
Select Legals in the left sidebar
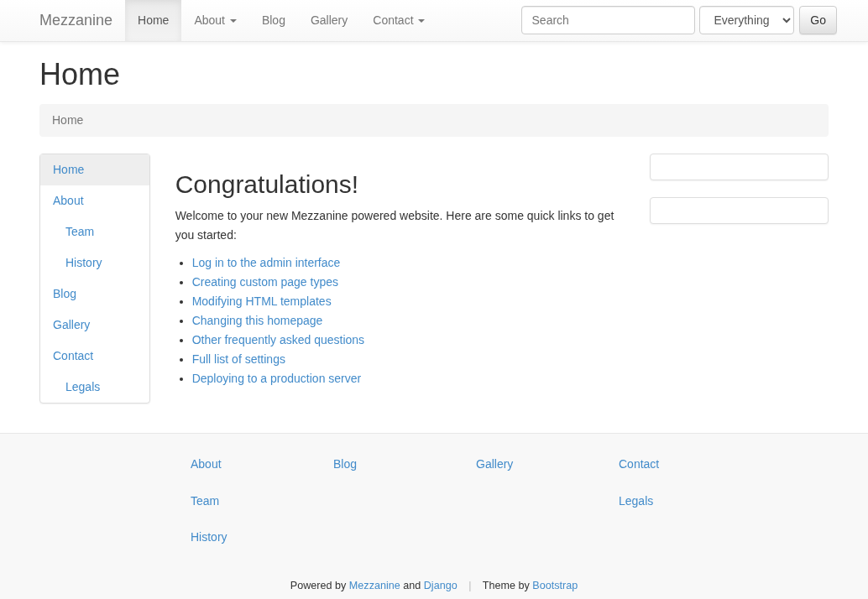[82, 387]
